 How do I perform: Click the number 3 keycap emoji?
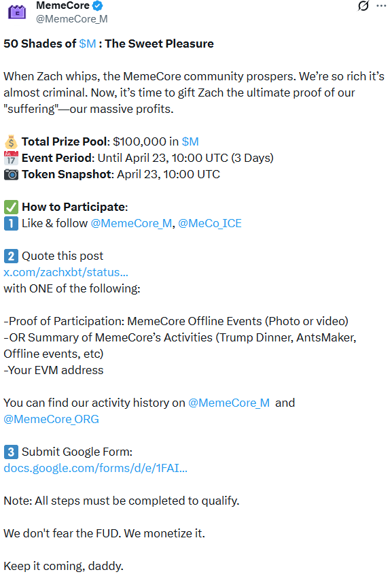click(12, 452)
